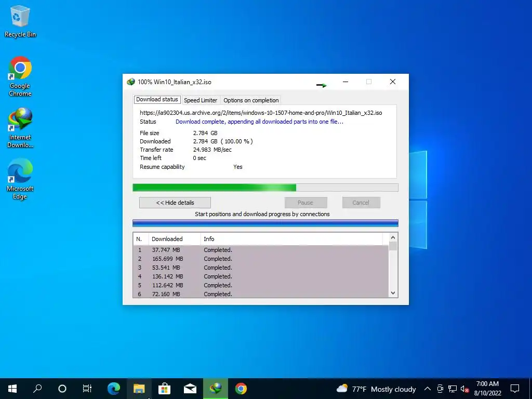This screenshot has width=532, height=399.
Task: Click the 'Download complete, appending' status text
Action: (x=260, y=122)
